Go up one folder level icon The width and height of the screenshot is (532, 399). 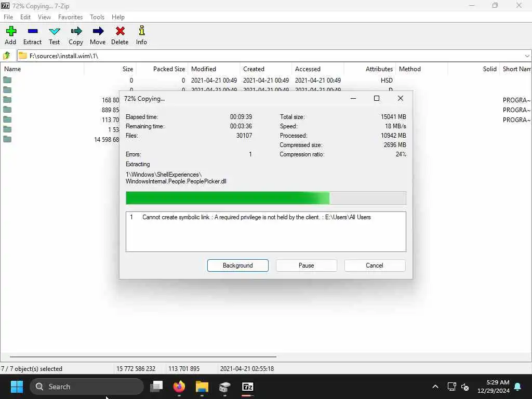pyautogui.click(x=7, y=56)
